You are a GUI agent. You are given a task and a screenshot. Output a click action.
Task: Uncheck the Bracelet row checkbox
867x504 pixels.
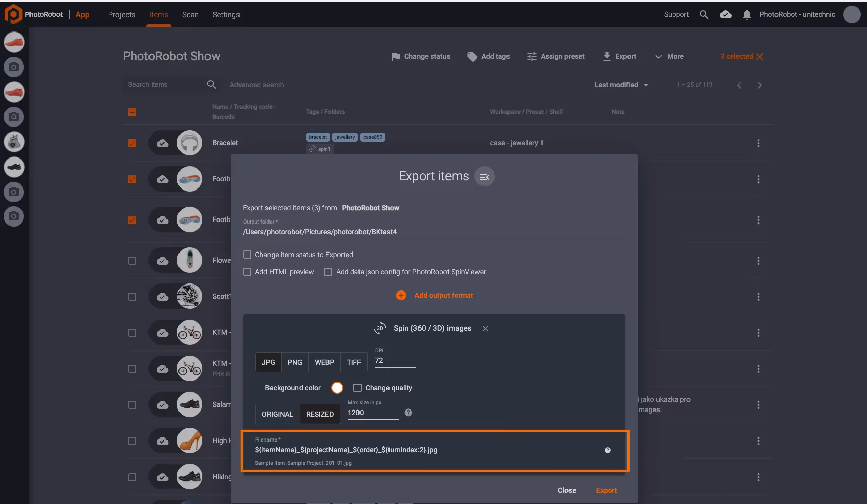pyautogui.click(x=132, y=143)
